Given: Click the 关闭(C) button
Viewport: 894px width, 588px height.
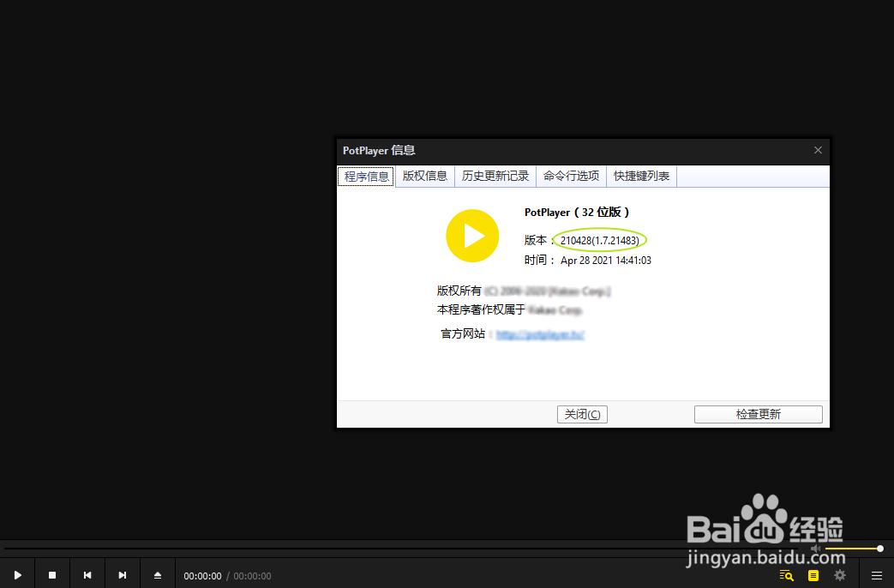Looking at the screenshot, I should point(582,414).
